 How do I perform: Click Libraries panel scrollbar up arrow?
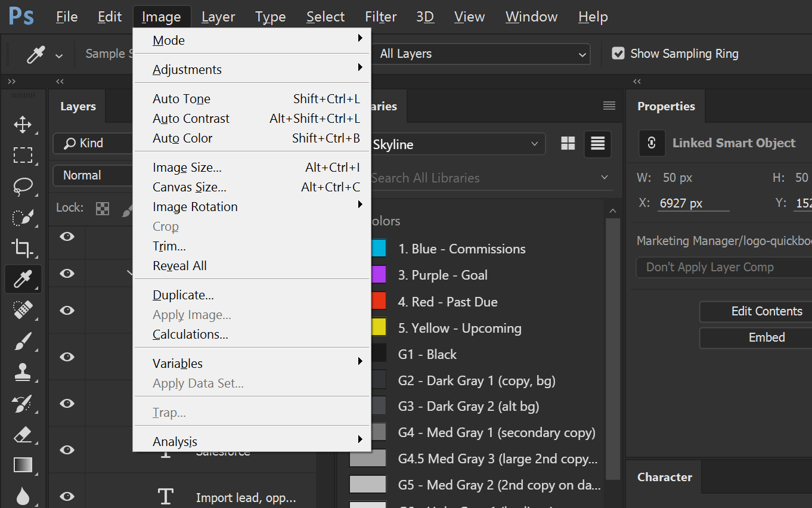[612, 210]
